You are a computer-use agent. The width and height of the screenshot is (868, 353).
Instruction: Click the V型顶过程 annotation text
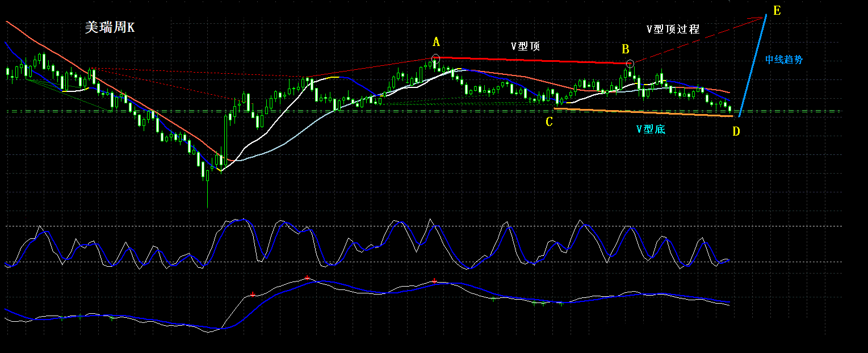[x=673, y=29]
